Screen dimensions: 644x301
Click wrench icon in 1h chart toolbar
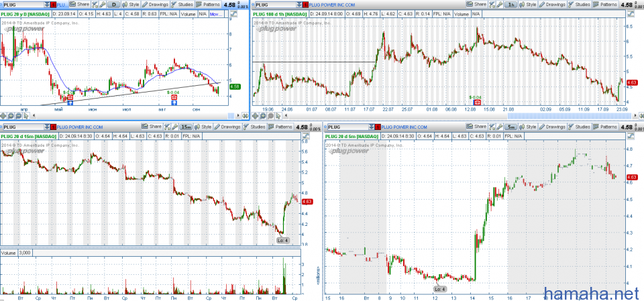click(x=499, y=5)
